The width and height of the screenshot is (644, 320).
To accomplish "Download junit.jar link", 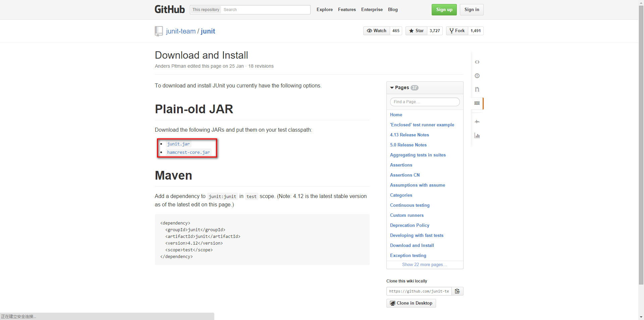I will click(178, 144).
